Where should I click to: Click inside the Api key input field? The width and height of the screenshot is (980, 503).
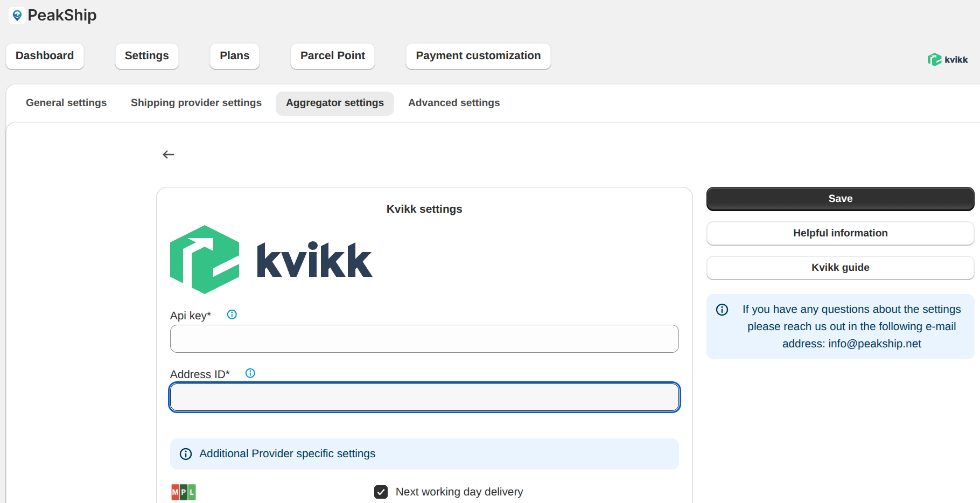[x=424, y=339]
